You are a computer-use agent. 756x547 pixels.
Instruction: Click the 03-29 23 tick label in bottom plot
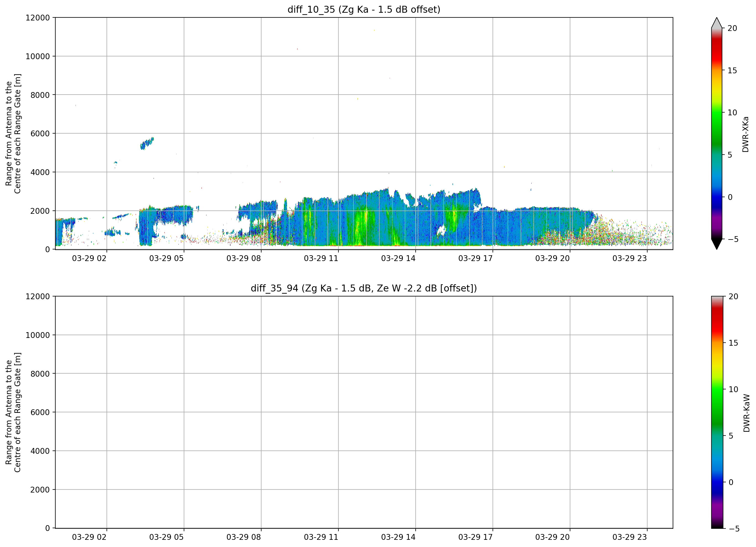pos(629,537)
